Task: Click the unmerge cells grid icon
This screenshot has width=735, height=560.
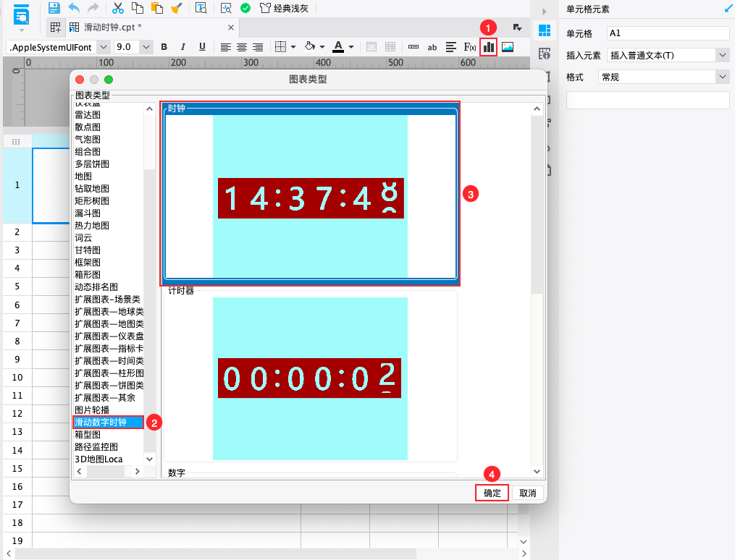Action: point(390,47)
